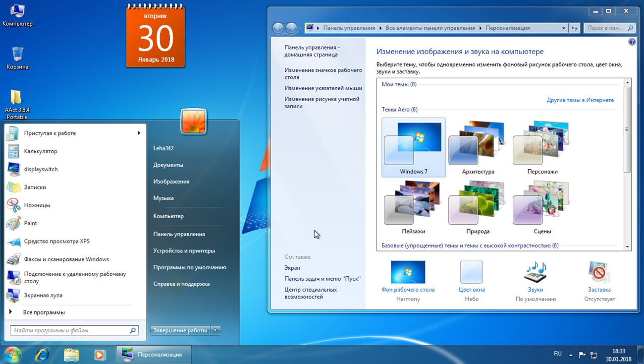Open Изменение указателей мыши link

coord(323,88)
